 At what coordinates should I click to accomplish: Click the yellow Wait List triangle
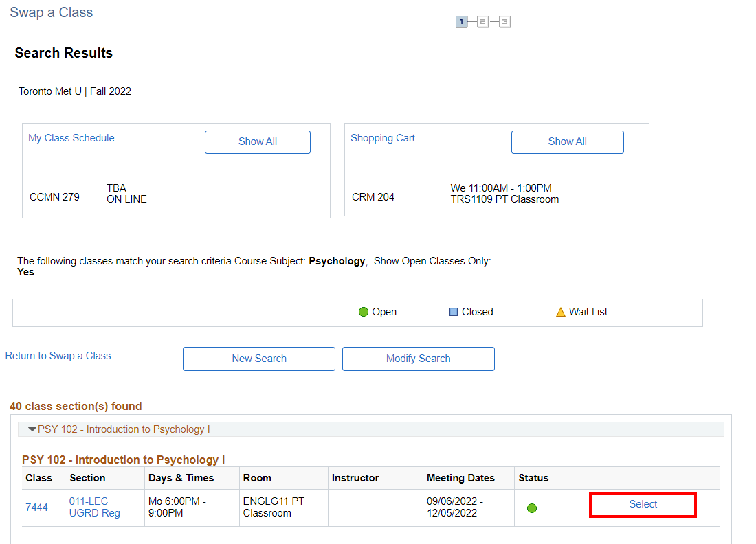pos(561,312)
